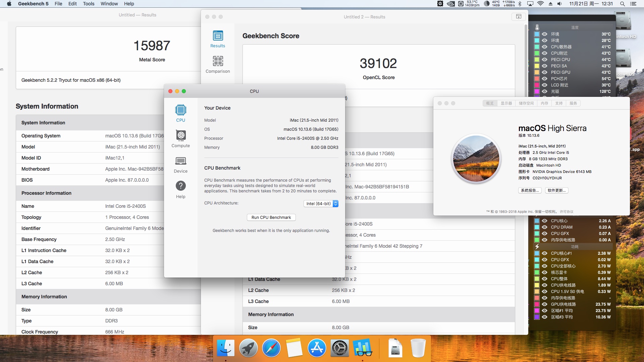Click the 15987 Metal Score value
644x362 pixels.
[x=152, y=46]
